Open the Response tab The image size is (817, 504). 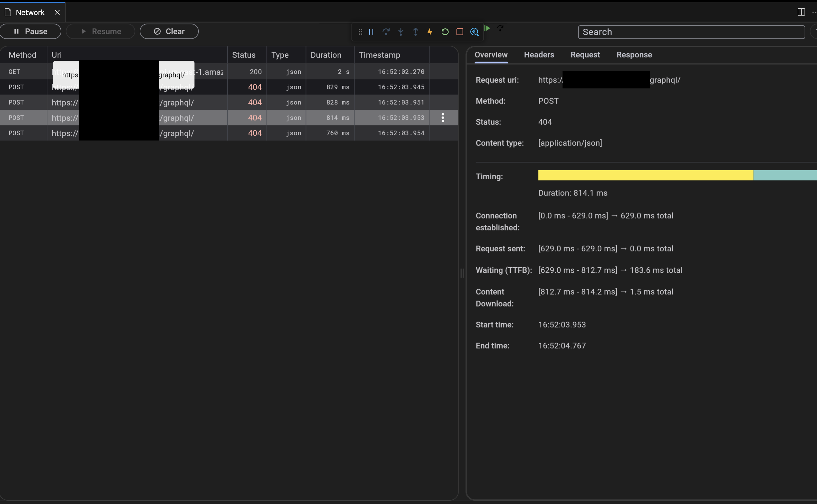[x=634, y=55]
